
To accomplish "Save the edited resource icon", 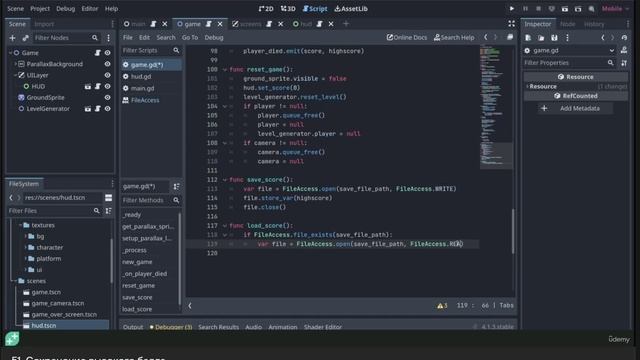I will (x=554, y=38).
